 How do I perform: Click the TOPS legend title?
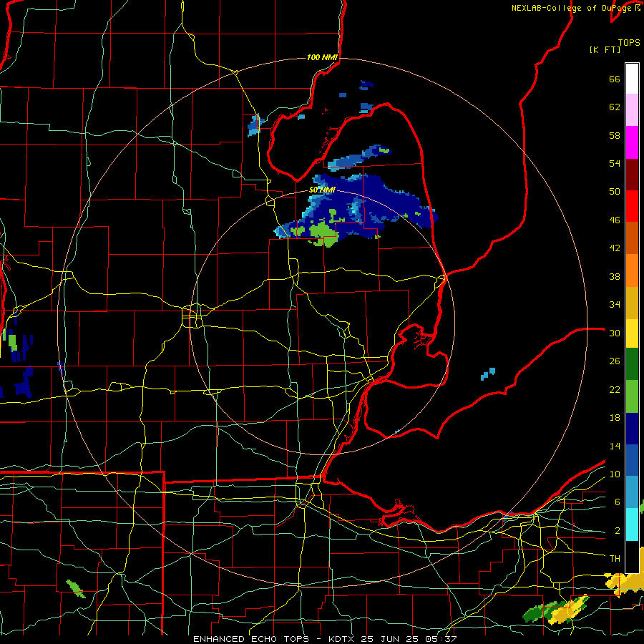629,42
